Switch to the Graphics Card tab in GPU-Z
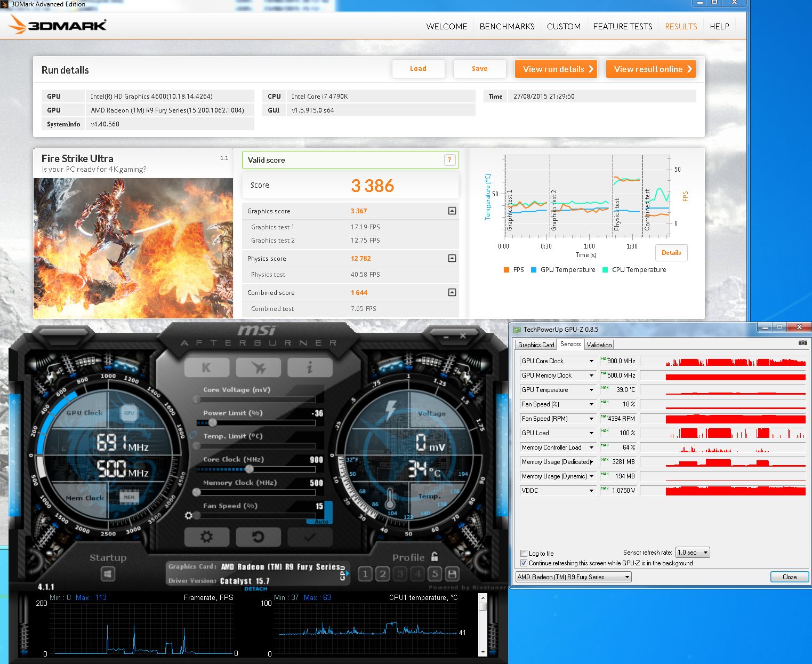Screen dimensions: 812x664 (x=536, y=345)
